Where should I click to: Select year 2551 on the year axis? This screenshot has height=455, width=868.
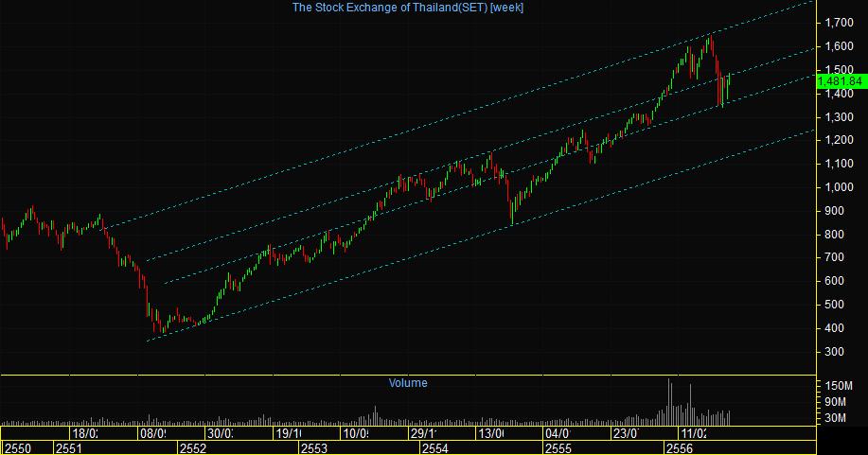click(x=69, y=447)
